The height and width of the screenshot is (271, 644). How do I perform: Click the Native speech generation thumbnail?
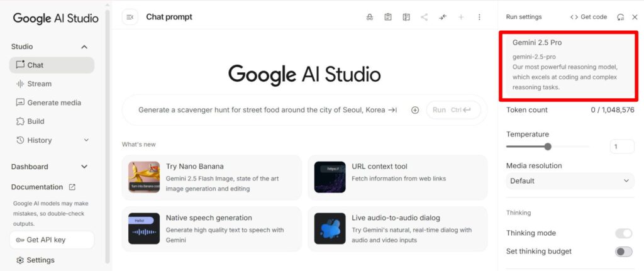point(144,229)
